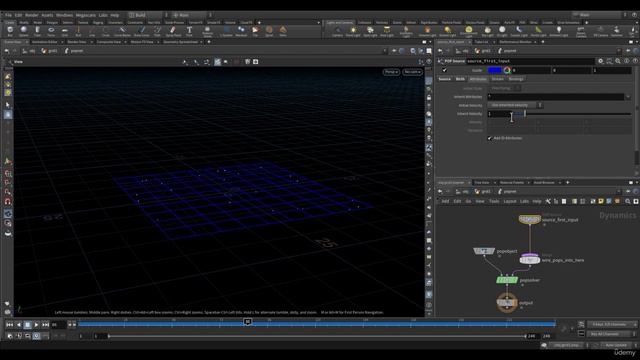Select the output node
640x360 pixels.
pos(507,303)
